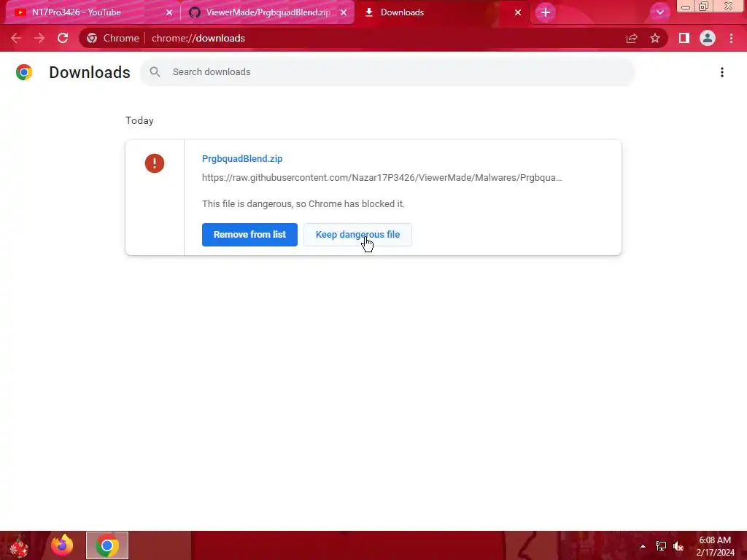The width and height of the screenshot is (747, 560).
Task: Click the Chrome taskbar icon
Action: 107,545
